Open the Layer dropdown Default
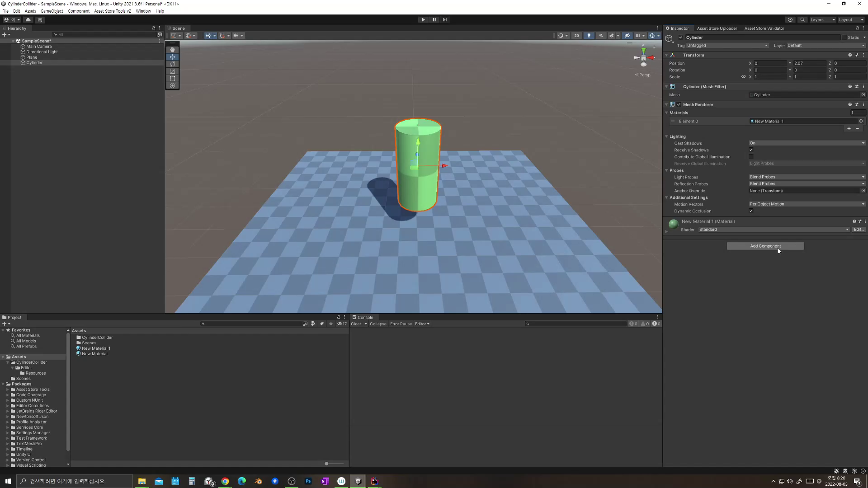 tap(826, 46)
